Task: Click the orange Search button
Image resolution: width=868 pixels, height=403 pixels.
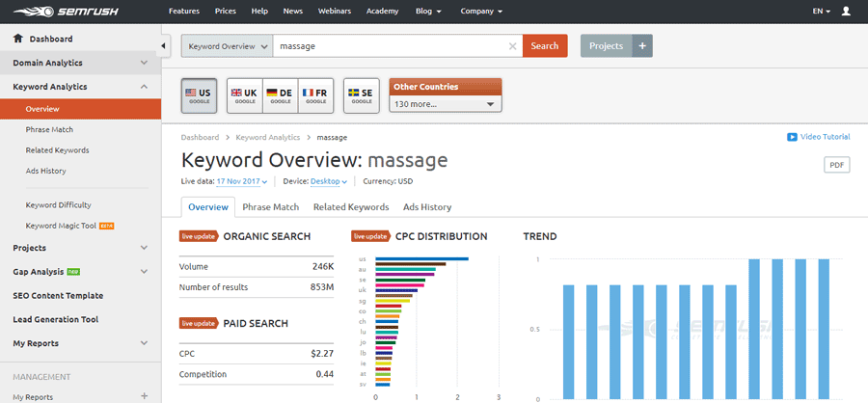Action: [545, 46]
